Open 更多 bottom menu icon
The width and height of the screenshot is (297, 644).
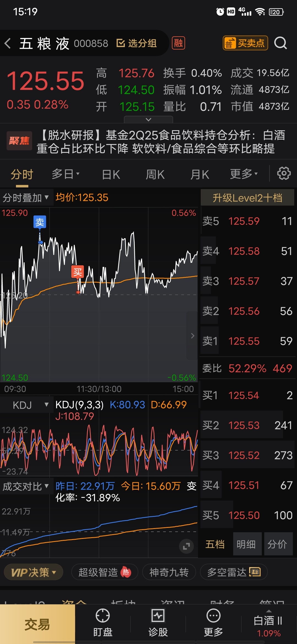click(213, 623)
